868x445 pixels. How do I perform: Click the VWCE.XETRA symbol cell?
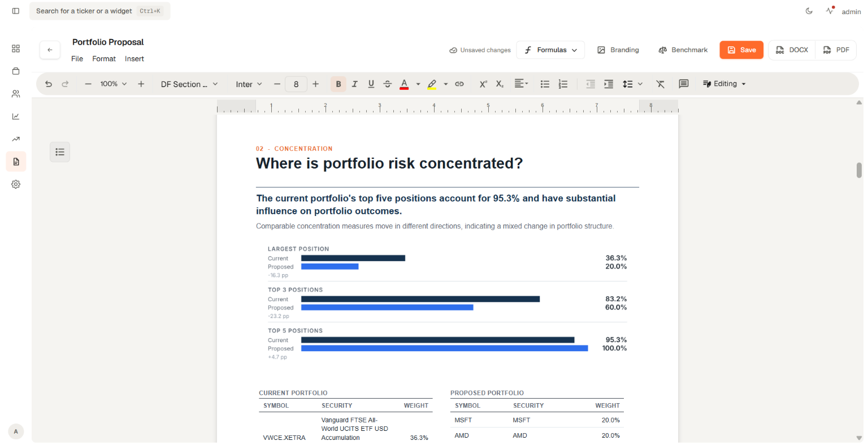[x=284, y=438]
